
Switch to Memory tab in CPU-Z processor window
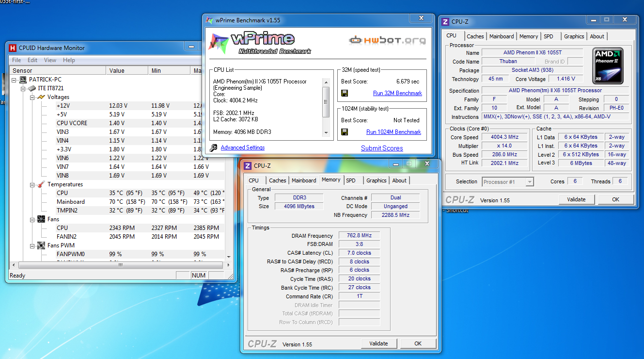pyautogui.click(x=529, y=36)
